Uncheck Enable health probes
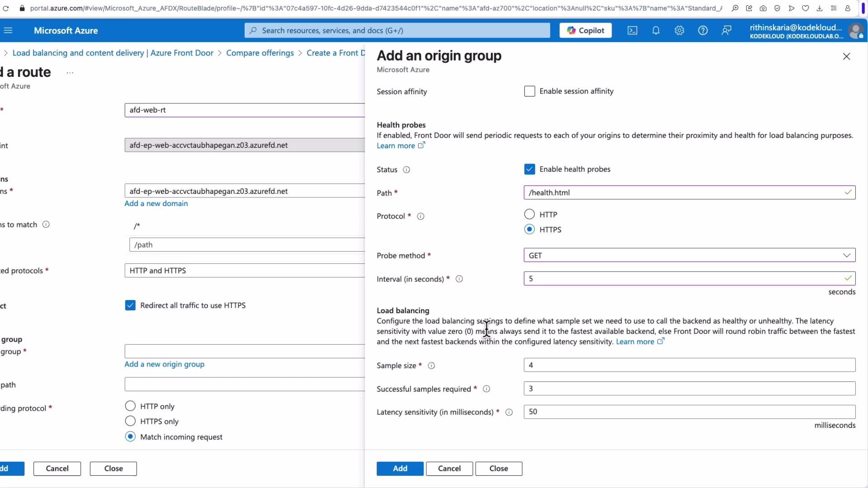The image size is (868, 488). (x=529, y=169)
